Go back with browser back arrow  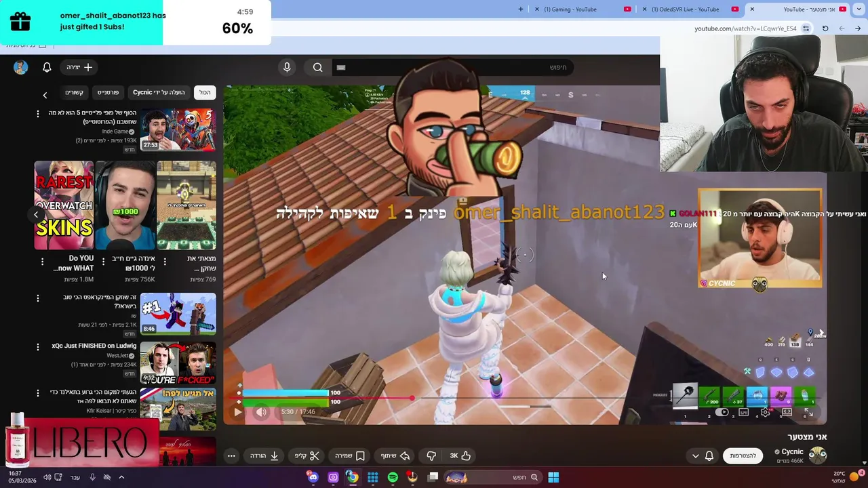click(x=858, y=28)
